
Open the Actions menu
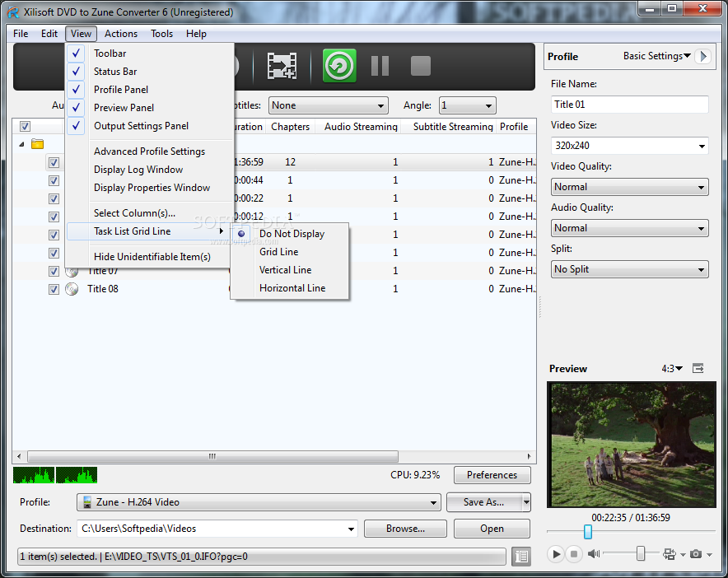pos(121,34)
